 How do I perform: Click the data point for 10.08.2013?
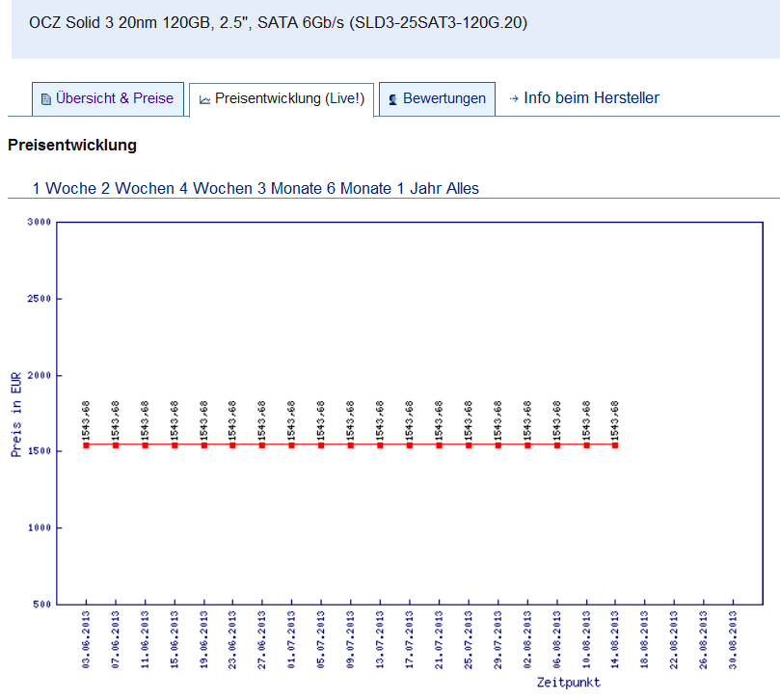click(587, 445)
